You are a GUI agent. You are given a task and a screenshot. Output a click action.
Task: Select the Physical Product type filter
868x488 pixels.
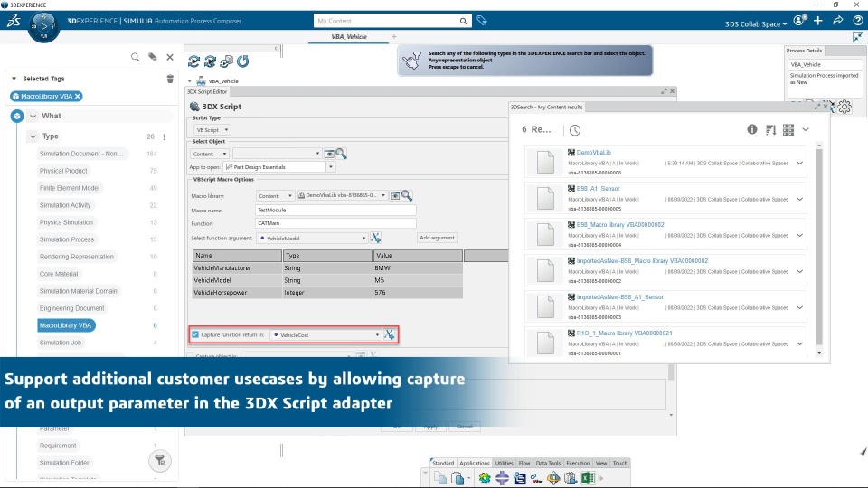(x=63, y=171)
